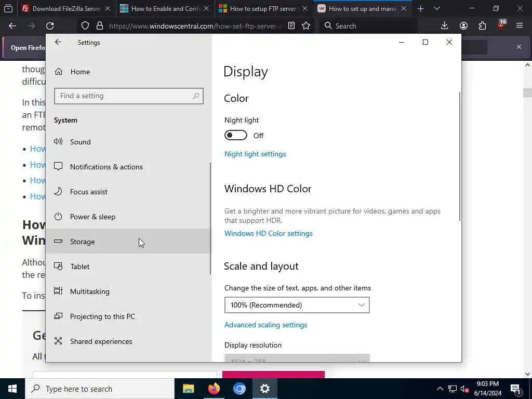The image size is (532, 399).
Task: Open Firefox hamburger application menu
Action: pos(519,26)
